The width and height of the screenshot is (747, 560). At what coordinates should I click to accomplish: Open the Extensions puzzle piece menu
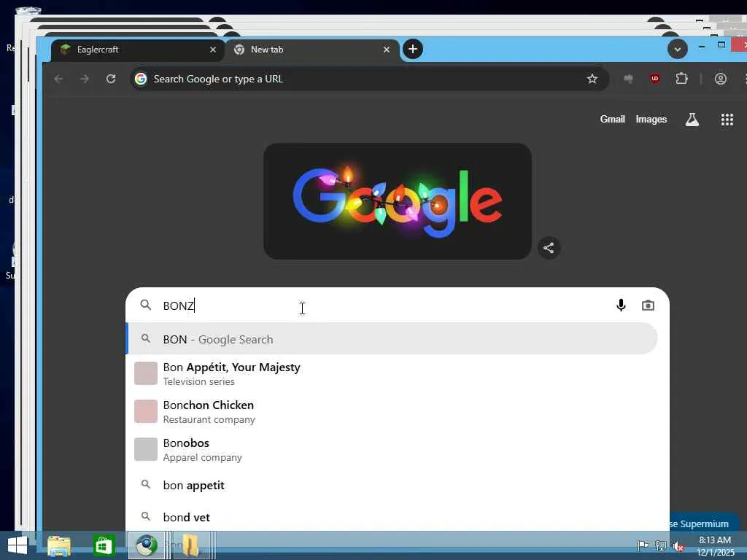coord(682,79)
